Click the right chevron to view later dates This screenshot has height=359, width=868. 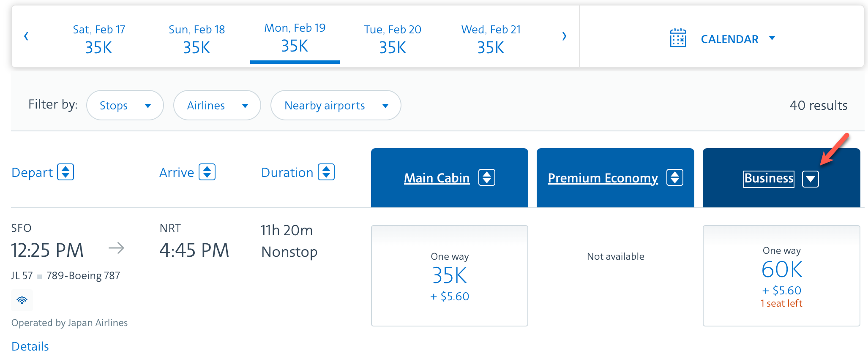[x=565, y=36]
